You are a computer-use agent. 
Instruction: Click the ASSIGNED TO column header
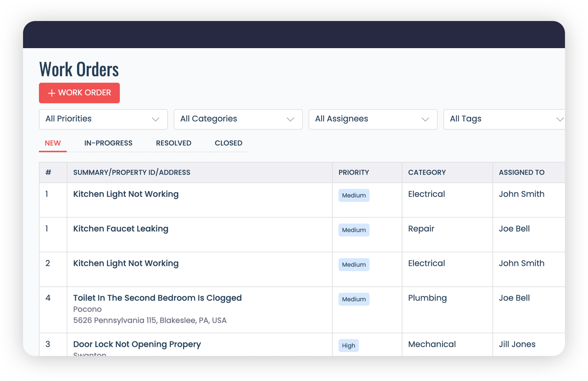[x=521, y=173]
